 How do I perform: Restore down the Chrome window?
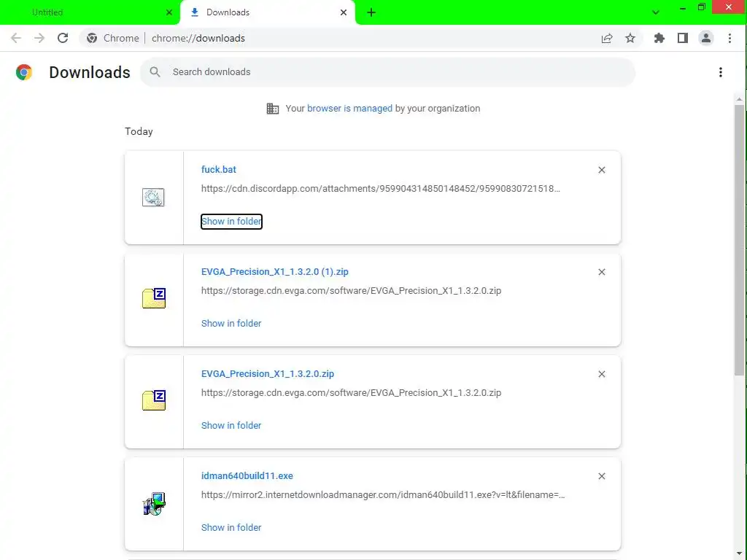point(701,7)
